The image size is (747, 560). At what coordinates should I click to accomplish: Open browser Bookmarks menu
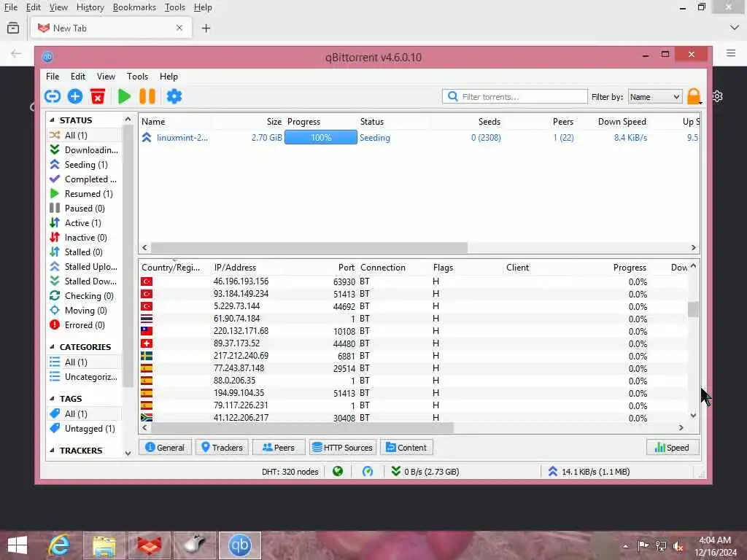pyautogui.click(x=134, y=7)
